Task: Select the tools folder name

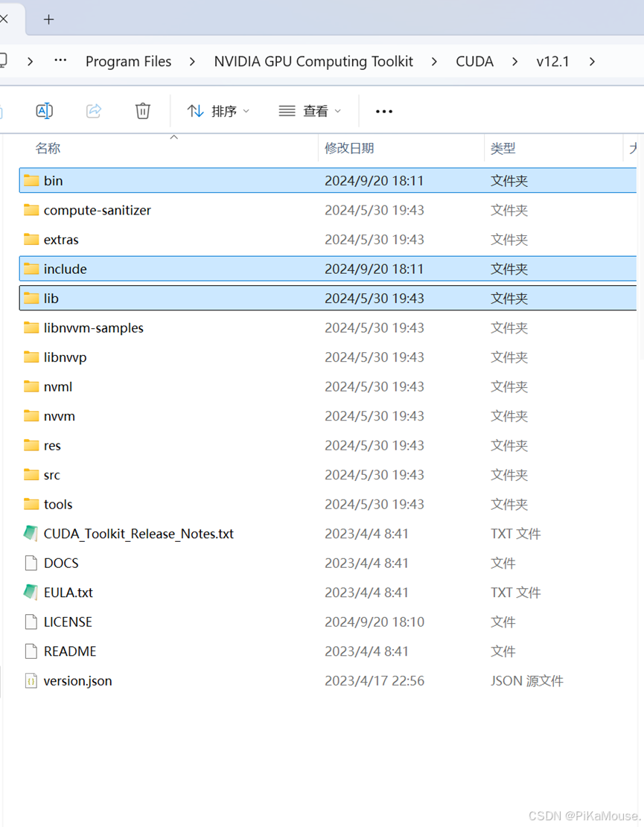Action: 58,505
